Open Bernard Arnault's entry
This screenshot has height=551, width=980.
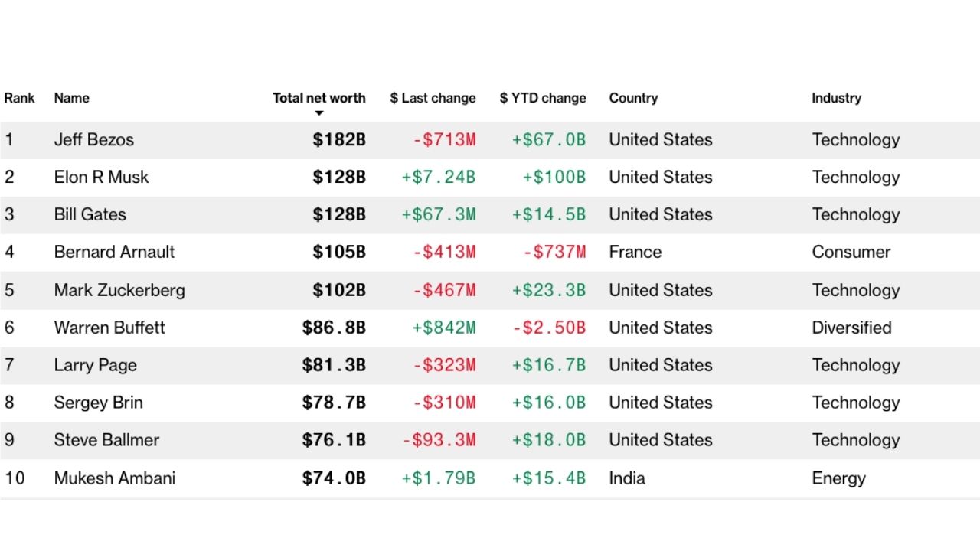(114, 253)
